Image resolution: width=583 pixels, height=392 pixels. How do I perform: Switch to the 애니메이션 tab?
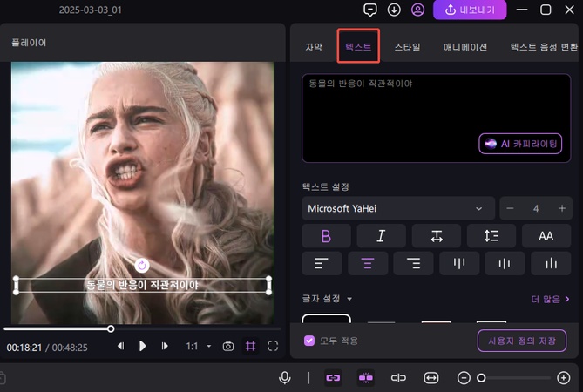[x=465, y=47]
